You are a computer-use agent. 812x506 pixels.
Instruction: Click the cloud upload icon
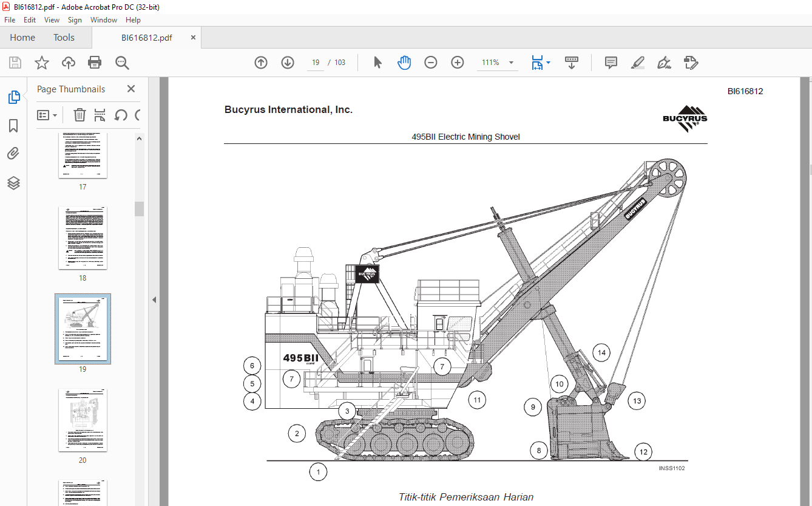click(x=69, y=63)
